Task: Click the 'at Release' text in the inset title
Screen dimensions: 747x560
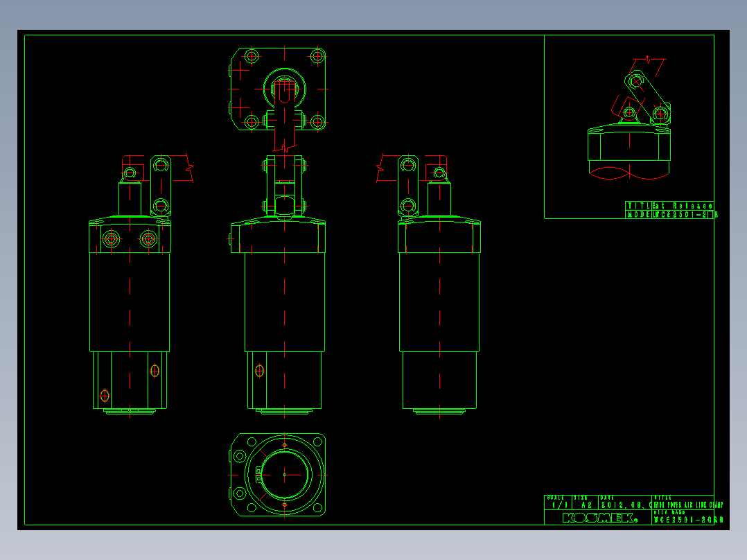Action: click(683, 206)
